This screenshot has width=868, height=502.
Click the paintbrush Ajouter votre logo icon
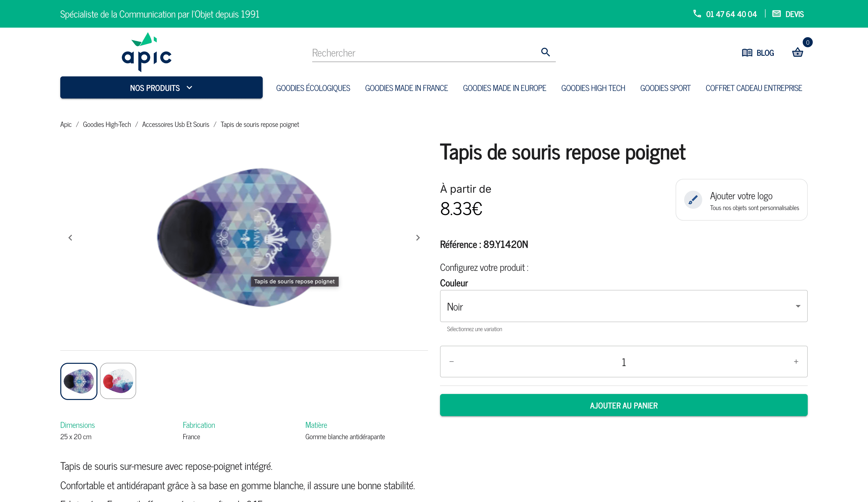pyautogui.click(x=693, y=200)
